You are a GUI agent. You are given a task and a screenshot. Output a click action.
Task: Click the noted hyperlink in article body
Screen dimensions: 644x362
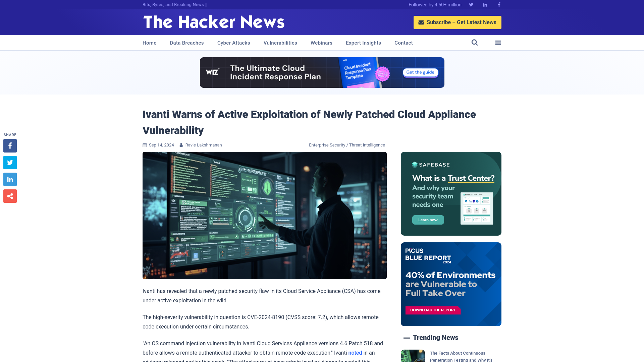[355, 353]
